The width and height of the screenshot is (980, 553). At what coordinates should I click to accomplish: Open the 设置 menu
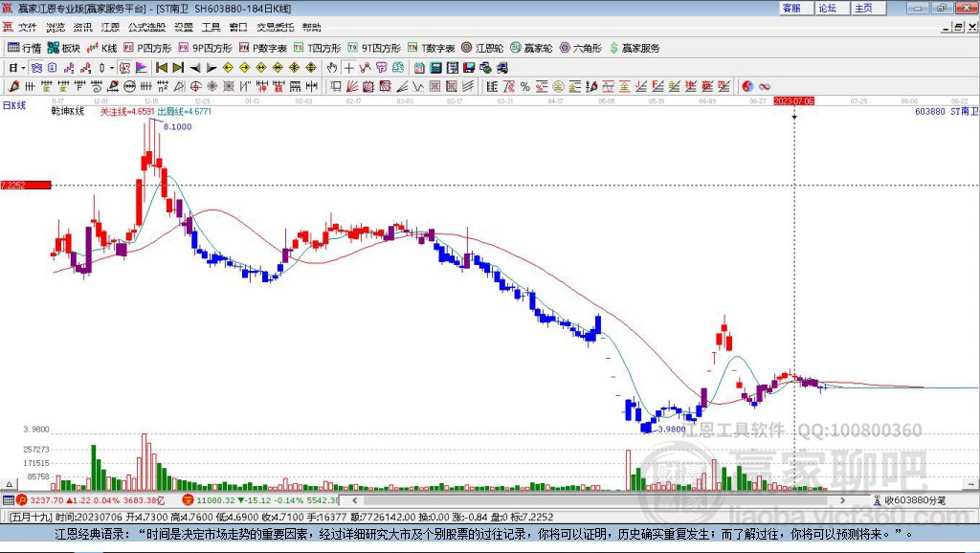(x=184, y=27)
